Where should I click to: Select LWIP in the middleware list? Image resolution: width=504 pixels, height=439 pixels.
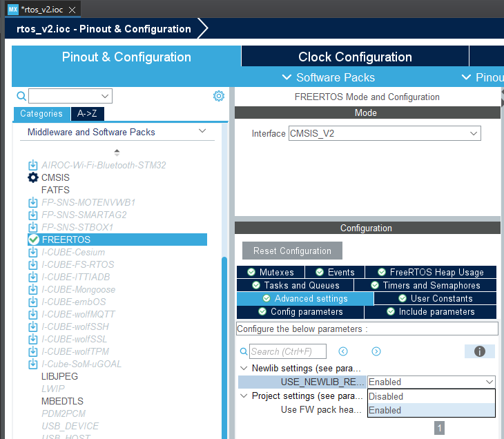click(53, 389)
